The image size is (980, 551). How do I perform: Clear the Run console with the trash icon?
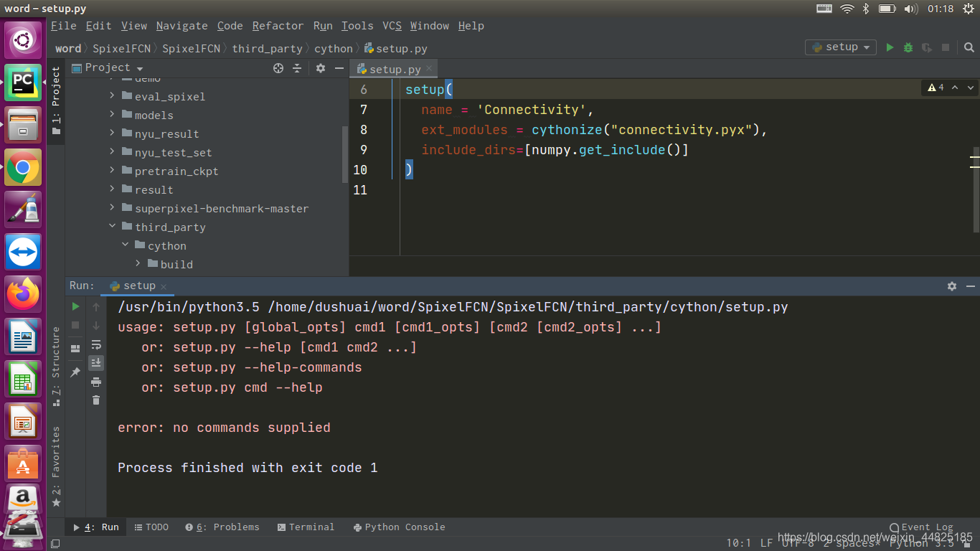(x=96, y=400)
